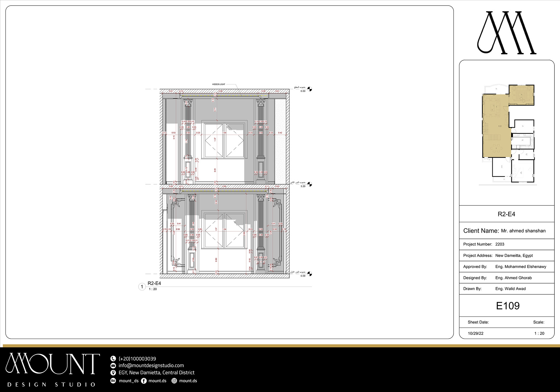Screen dimensions: 560x392
Task: Click the Approved By: label
Action: [475, 267]
